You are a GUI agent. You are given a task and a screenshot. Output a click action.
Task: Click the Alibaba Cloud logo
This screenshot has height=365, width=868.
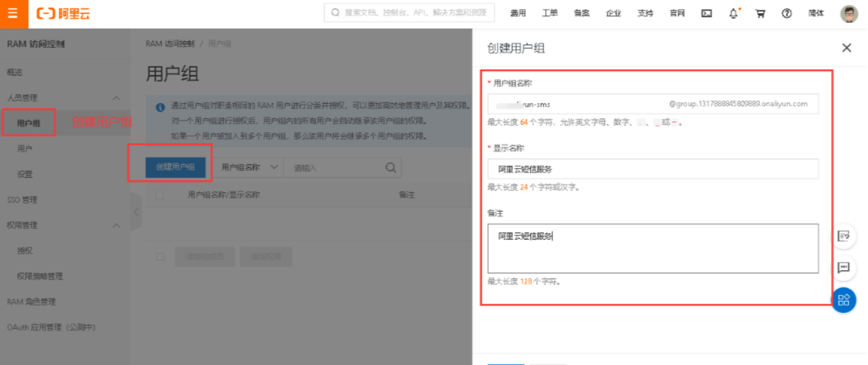tap(63, 14)
